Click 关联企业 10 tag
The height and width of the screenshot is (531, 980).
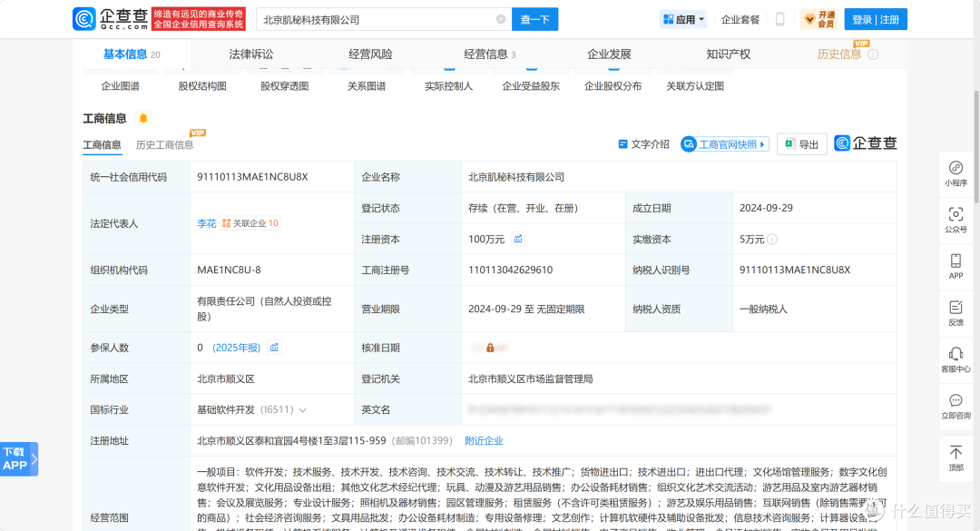250,223
